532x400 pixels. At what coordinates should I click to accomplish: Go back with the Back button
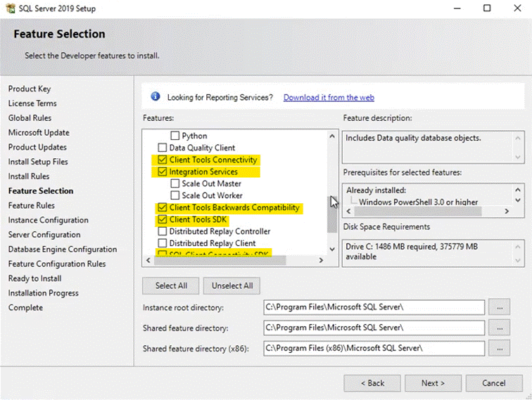pyautogui.click(x=372, y=383)
